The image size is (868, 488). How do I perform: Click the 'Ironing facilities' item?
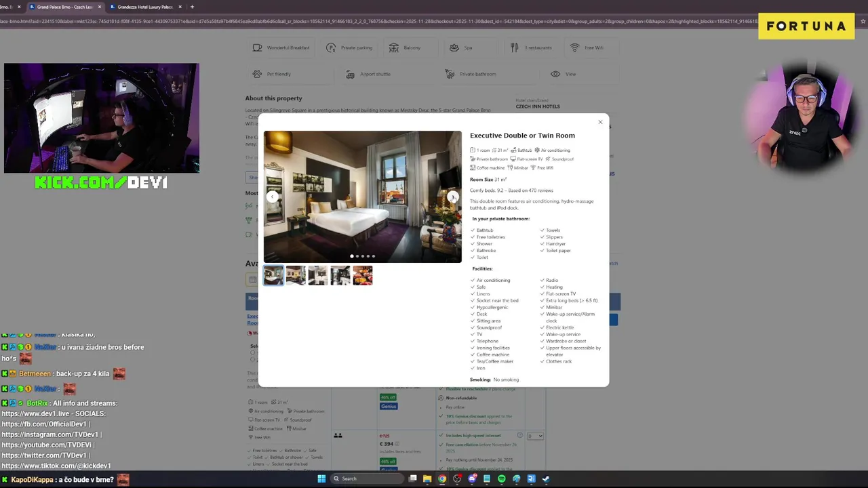pos(493,348)
